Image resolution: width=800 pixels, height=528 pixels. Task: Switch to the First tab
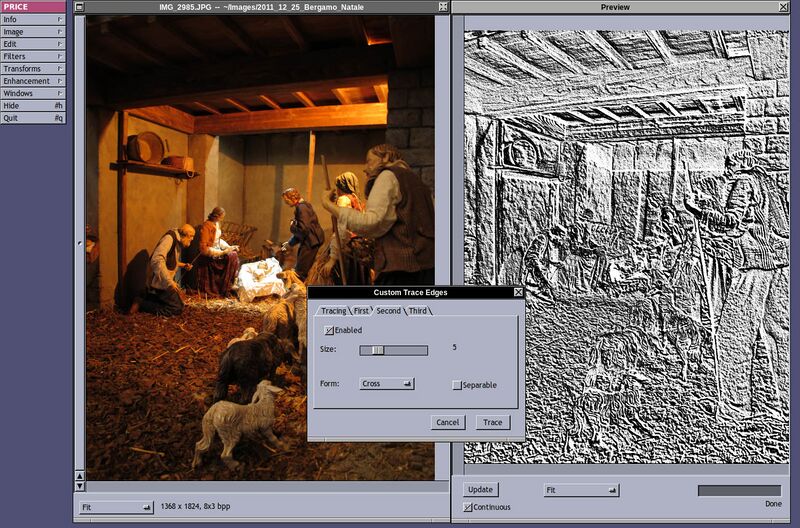tap(361, 311)
